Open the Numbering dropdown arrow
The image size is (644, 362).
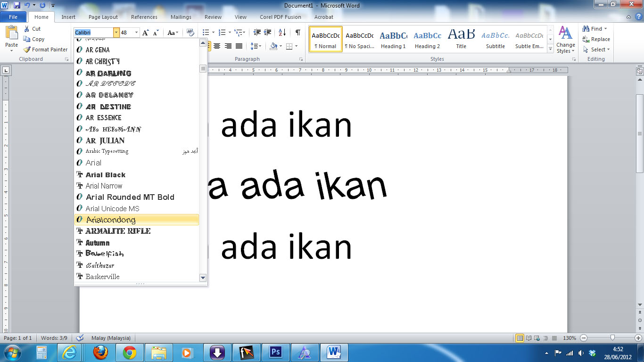[x=230, y=33]
